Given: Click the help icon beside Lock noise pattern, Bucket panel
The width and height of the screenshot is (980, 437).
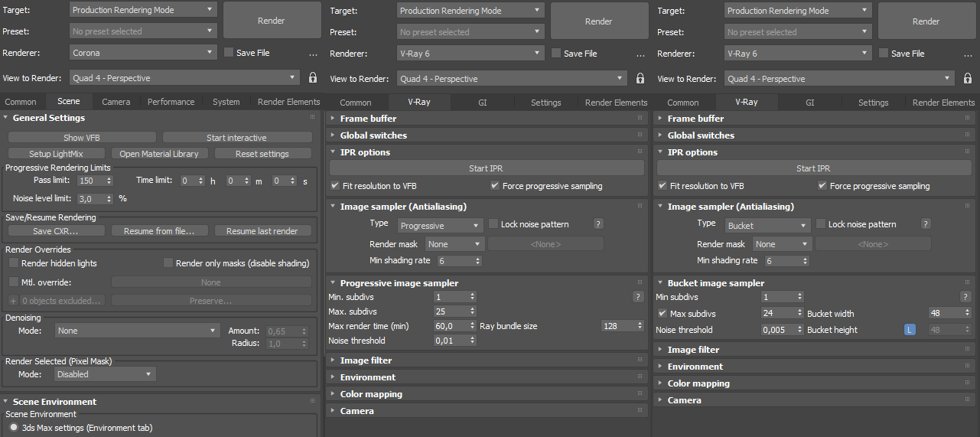Looking at the screenshot, I should (x=926, y=224).
